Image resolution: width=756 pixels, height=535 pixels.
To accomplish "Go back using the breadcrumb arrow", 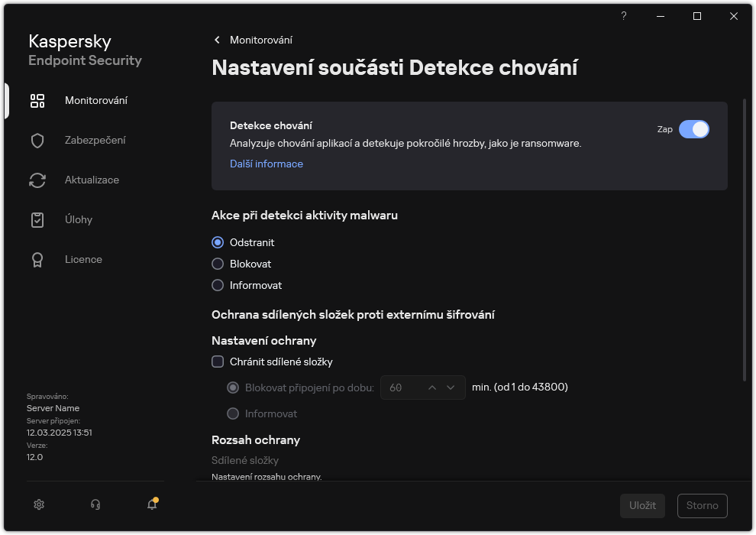I will coord(216,40).
